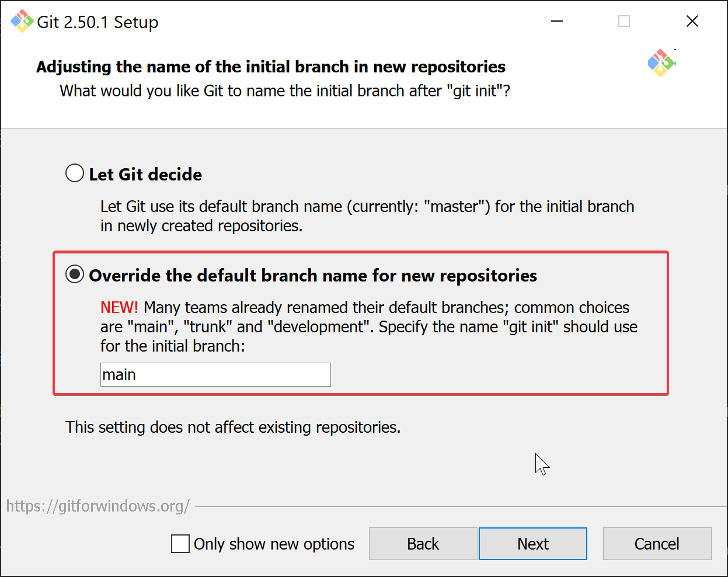This screenshot has height=577, width=728.
Task: Choose "Override the default branch name" radio option
Action: pos(75,274)
